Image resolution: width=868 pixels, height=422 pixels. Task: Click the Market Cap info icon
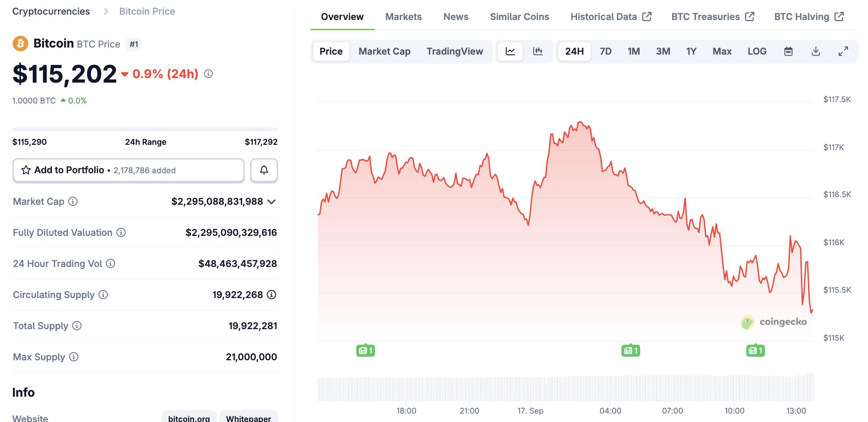coord(73,201)
